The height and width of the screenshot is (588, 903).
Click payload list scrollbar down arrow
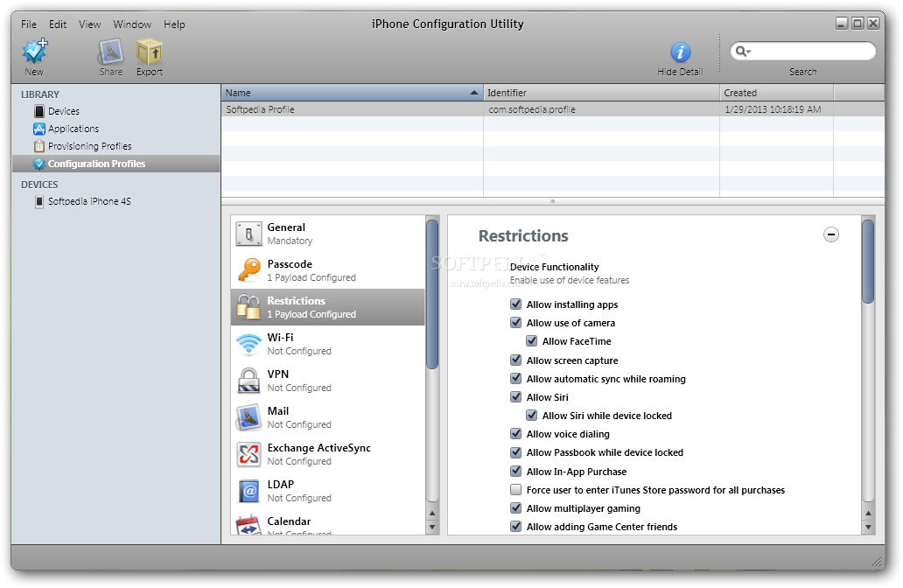pyautogui.click(x=432, y=527)
